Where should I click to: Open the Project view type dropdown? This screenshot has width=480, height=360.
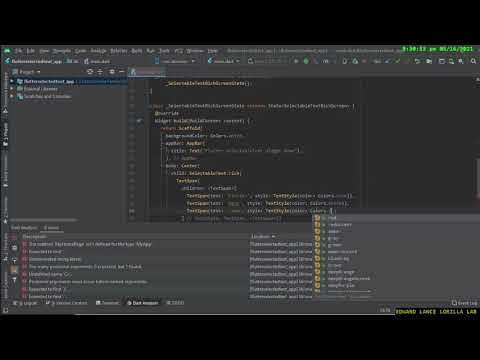(x=27, y=72)
